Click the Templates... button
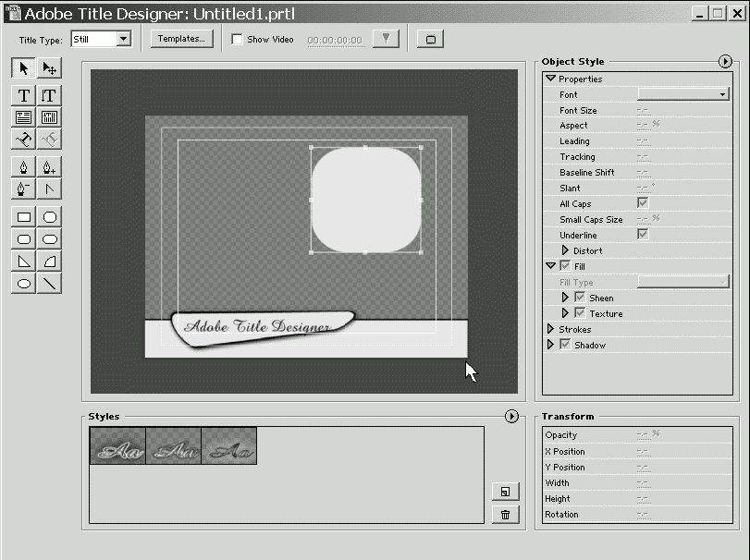This screenshot has height=560, width=750. pos(182,39)
